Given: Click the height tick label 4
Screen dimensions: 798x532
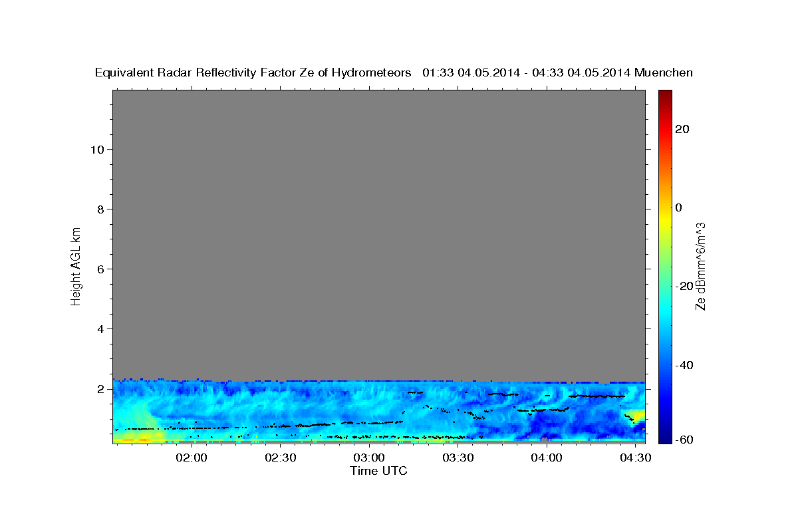Looking at the screenshot, I should [x=100, y=329].
